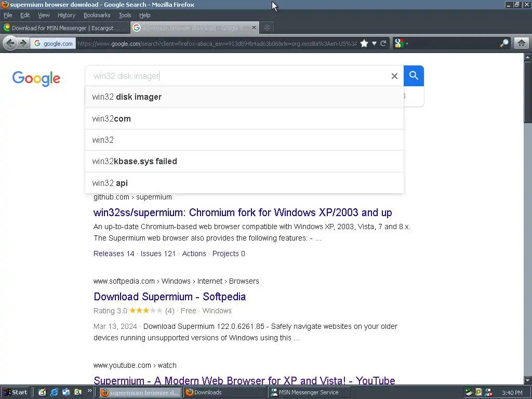Select the plain win32 suggestion

click(x=244, y=140)
